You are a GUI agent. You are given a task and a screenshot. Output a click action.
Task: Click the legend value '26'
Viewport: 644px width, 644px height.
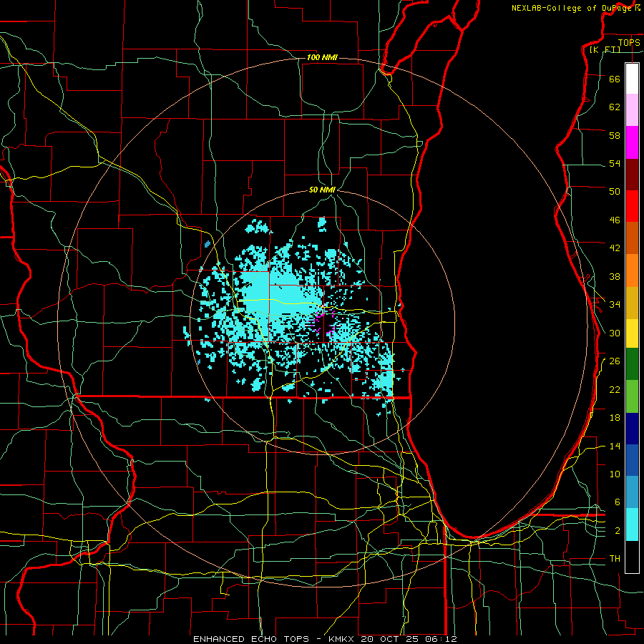tap(615, 361)
